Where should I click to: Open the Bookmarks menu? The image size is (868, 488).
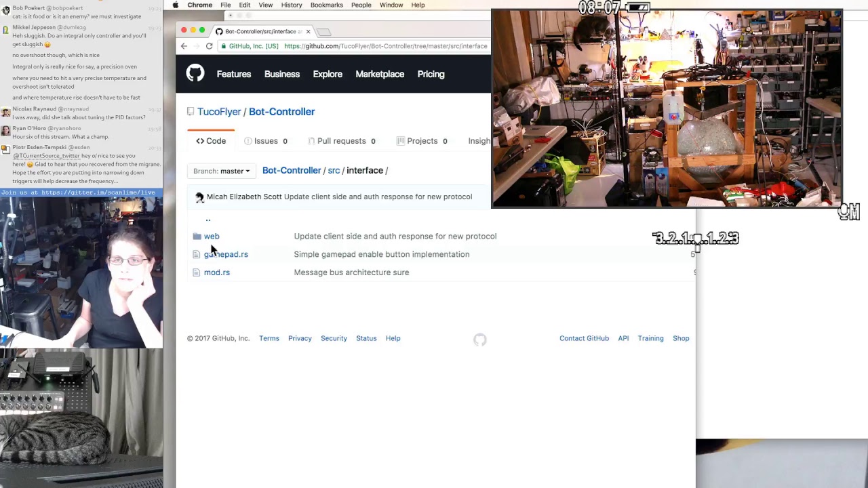[x=326, y=5]
